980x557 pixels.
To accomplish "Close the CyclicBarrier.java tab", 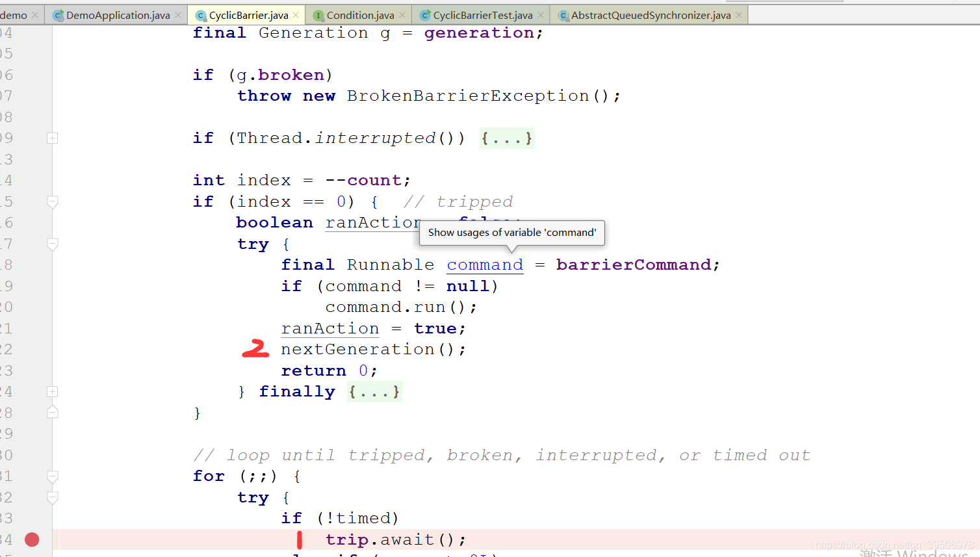I will pyautogui.click(x=296, y=15).
